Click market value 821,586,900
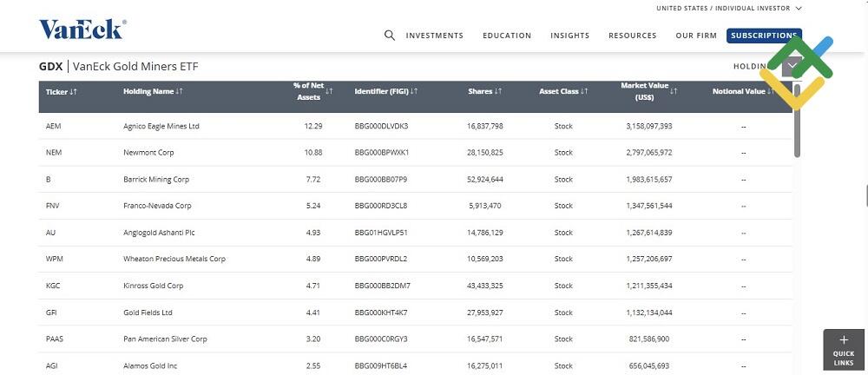 (x=649, y=339)
